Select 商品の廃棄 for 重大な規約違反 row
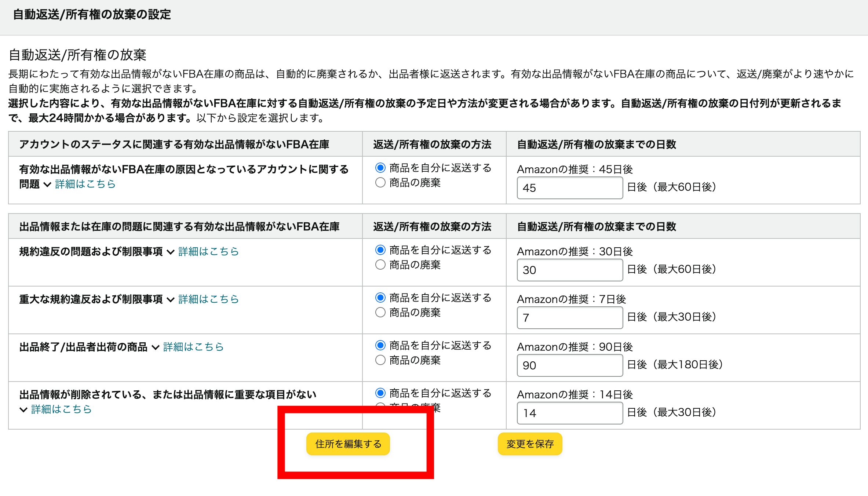Screen dimensions: 868x496 click(x=380, y=312)
